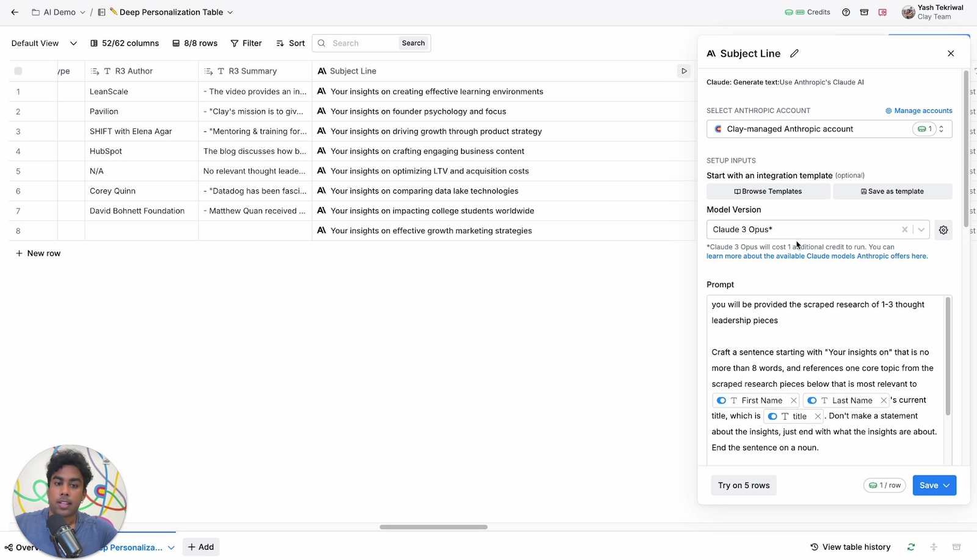This screenshot has height=560, width=977.
Task: Toggle the title token switch
Action: click(772, 416)
